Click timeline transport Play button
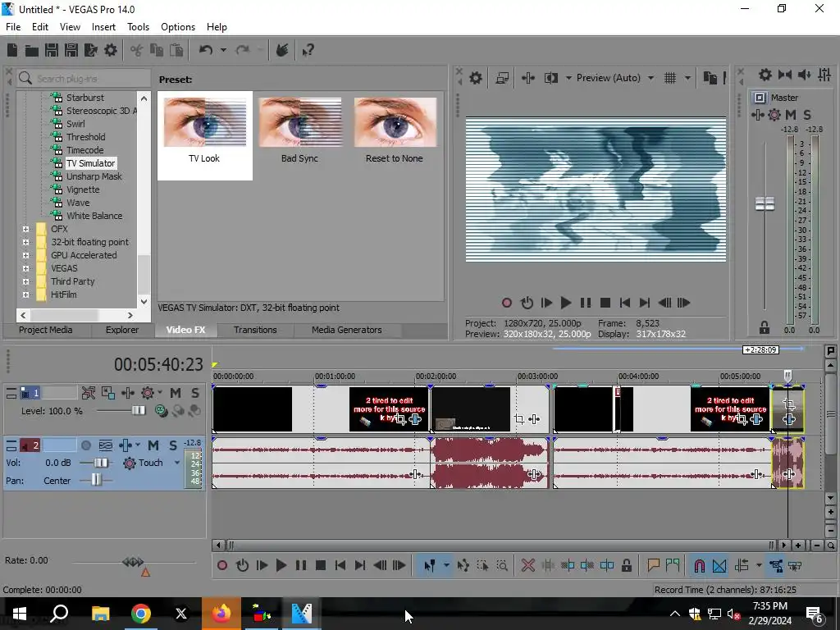 click(x=281, y=566)
